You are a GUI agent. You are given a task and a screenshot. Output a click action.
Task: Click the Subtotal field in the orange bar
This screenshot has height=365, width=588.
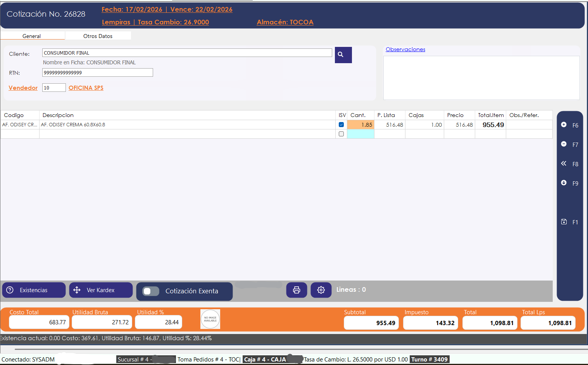click(371, 323)
